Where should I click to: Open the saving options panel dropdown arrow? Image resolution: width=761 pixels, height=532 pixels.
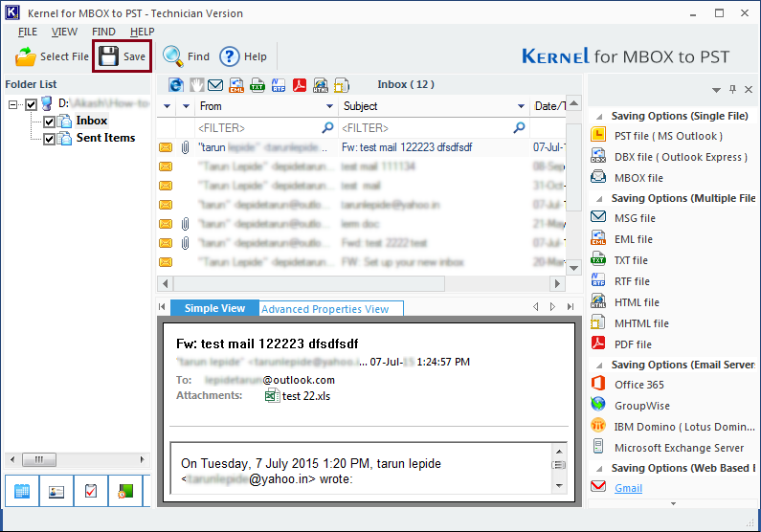pyautogui.click(x=716, y=90)
